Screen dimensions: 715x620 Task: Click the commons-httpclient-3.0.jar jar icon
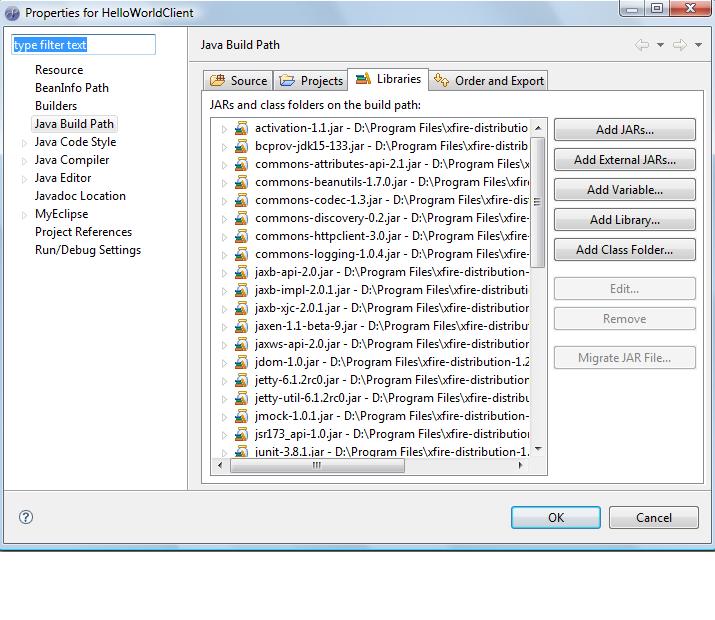pos(241,237)
